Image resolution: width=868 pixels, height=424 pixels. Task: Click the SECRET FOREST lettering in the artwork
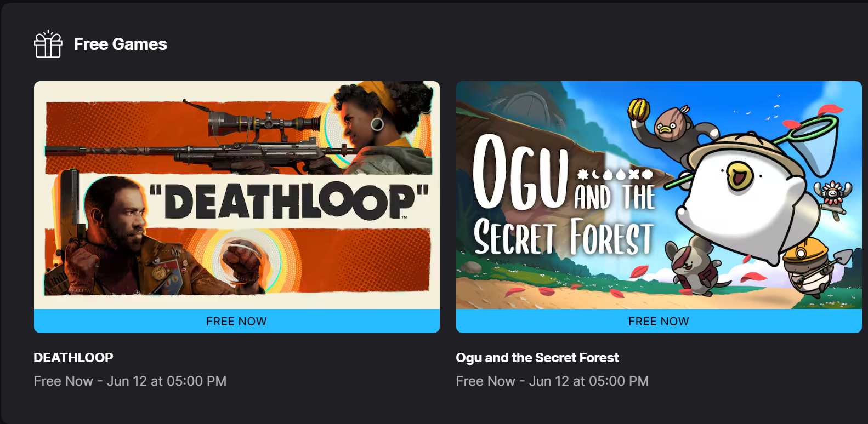click(564, 237)
